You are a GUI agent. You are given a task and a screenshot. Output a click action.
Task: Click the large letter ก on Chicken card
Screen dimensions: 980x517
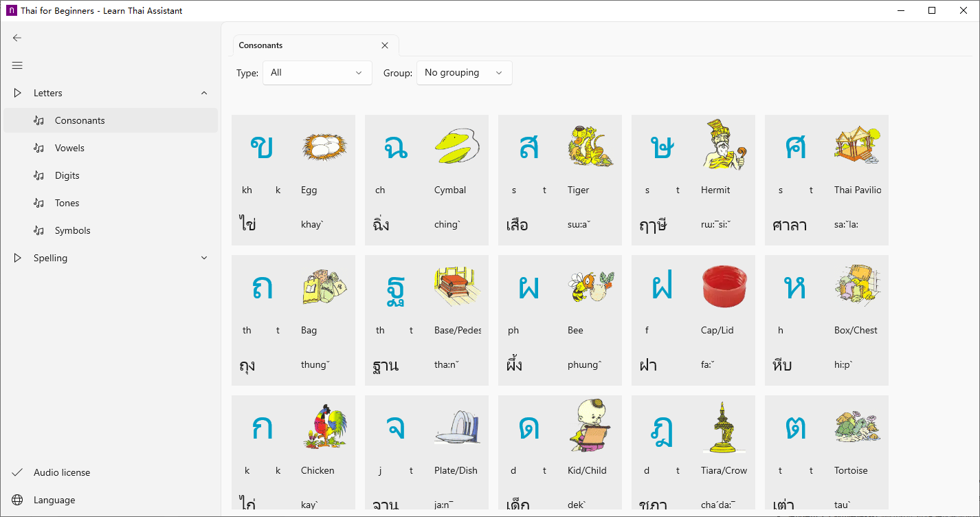click(262, 427)
